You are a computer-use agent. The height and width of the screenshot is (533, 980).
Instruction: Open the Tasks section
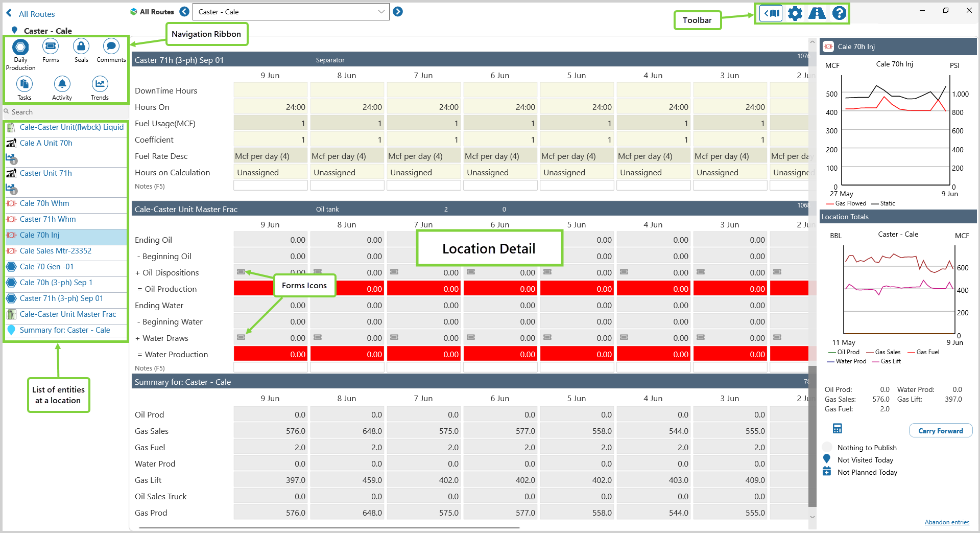point(25,84)
